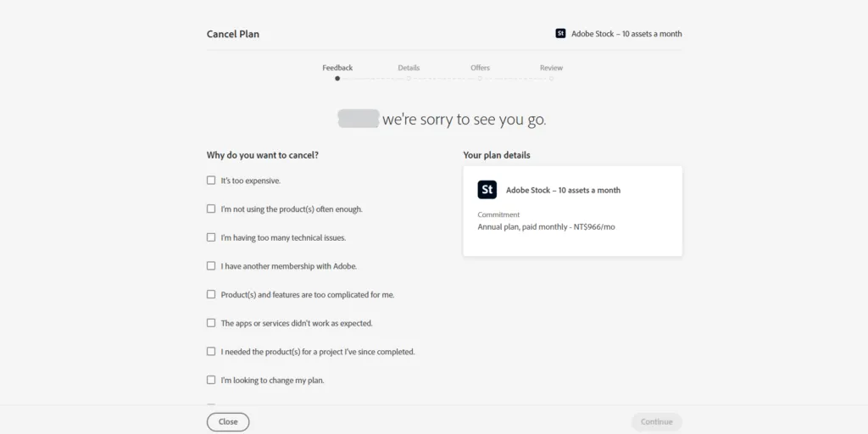Image resolution: width=868 pixels, height=434 pixels.
Task: Tick "I'm not using the product(s) often enough"
Action: click(211, 209)
